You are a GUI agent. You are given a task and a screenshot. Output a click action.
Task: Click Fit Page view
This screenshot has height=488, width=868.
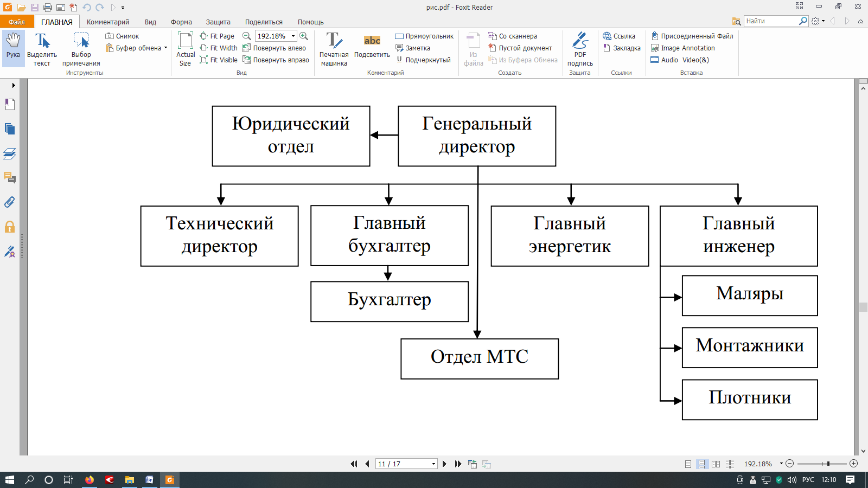pyautogui.click(x=217, y=36)
